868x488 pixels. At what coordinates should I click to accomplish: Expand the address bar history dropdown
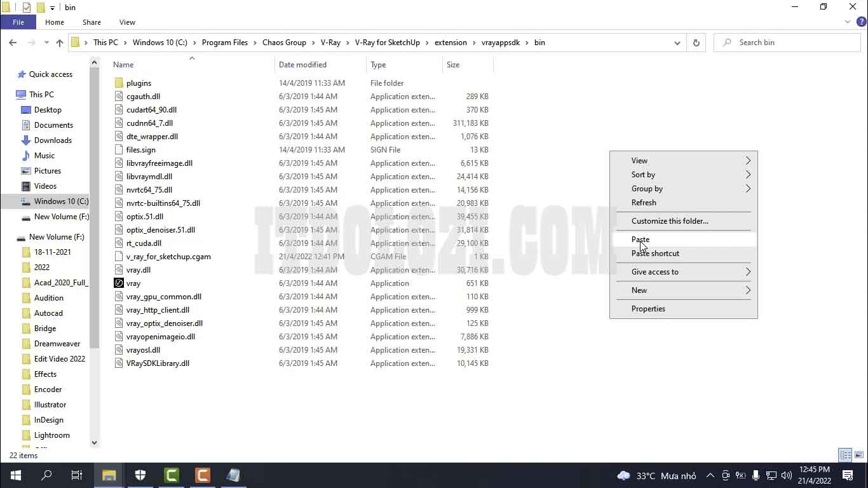pos(677,43)
